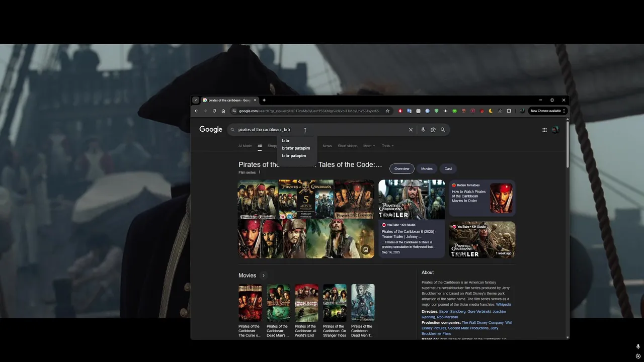Click the browser forward arrow
The height and width of the screenshot is (362, 644).
(205, 111)
